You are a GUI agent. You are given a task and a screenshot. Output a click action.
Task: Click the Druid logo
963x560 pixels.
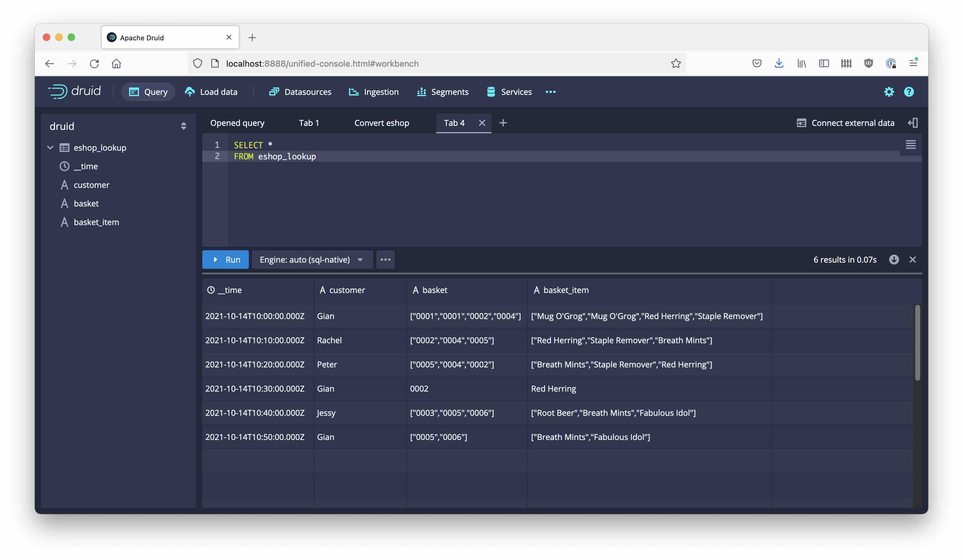(74, 91)
